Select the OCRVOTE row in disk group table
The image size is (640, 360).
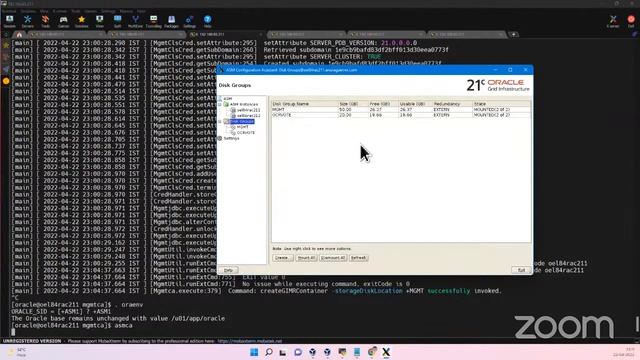[401, 115]
